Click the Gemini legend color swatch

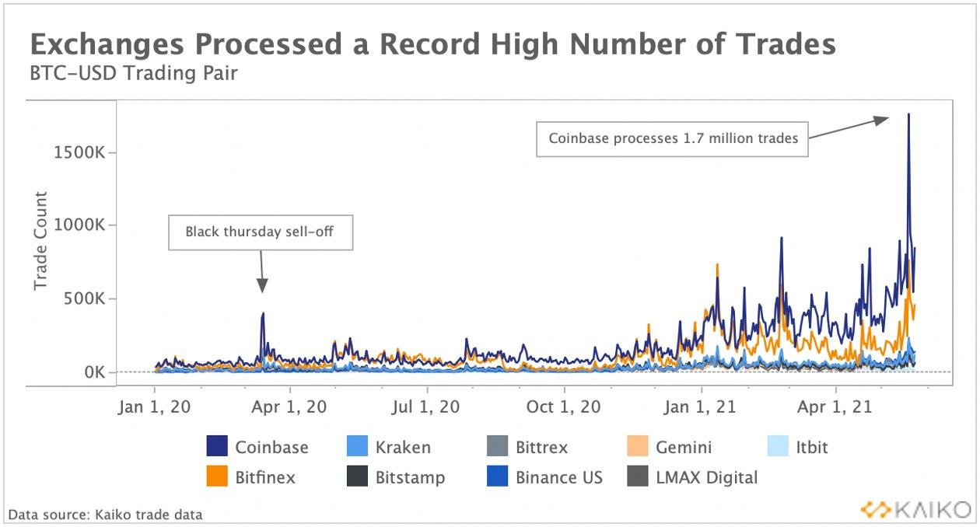(x=637, y=447)
